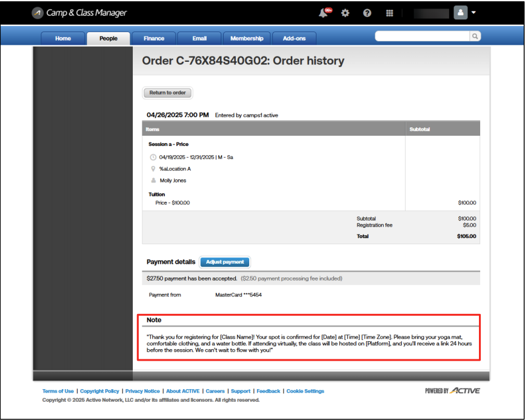Image resolution: width=525 pixels, height=420 pixels.
Task: Open the notifications bell icon
Action: (x=324, y=13)
